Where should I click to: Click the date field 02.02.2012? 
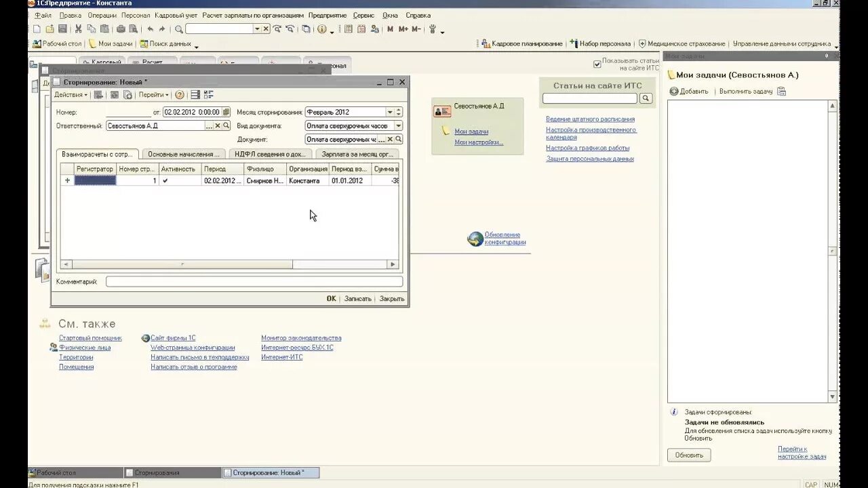[192, 112]
